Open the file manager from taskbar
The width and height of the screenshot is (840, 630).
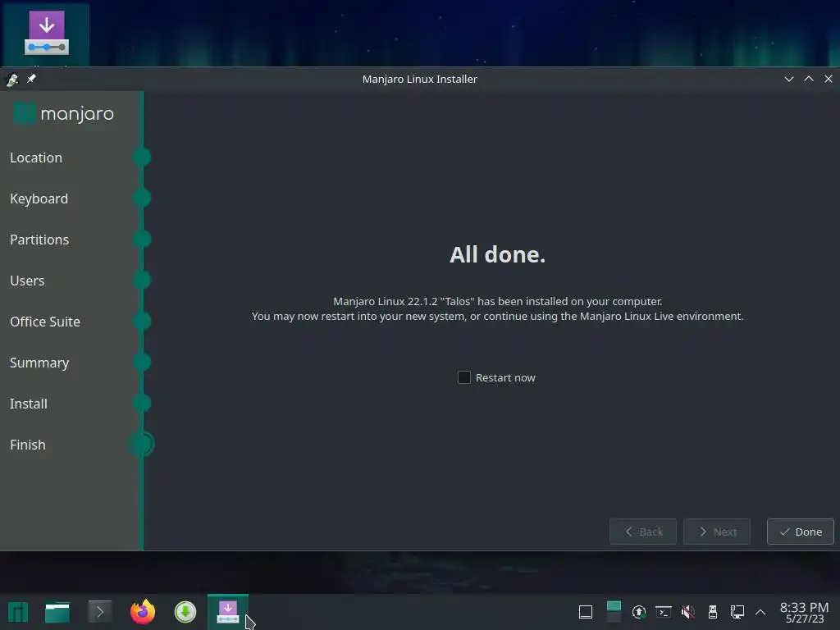(57, 612)
